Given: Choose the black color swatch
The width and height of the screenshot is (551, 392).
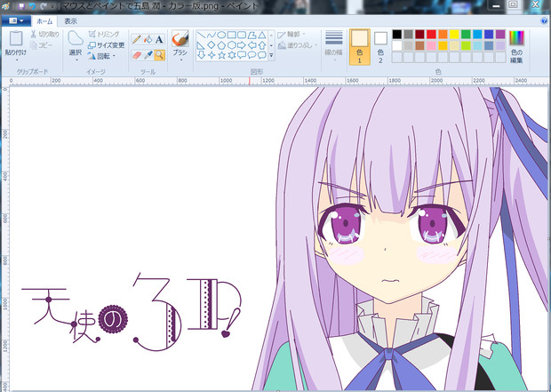Looking at the screenshot, I should click(397, 34).
